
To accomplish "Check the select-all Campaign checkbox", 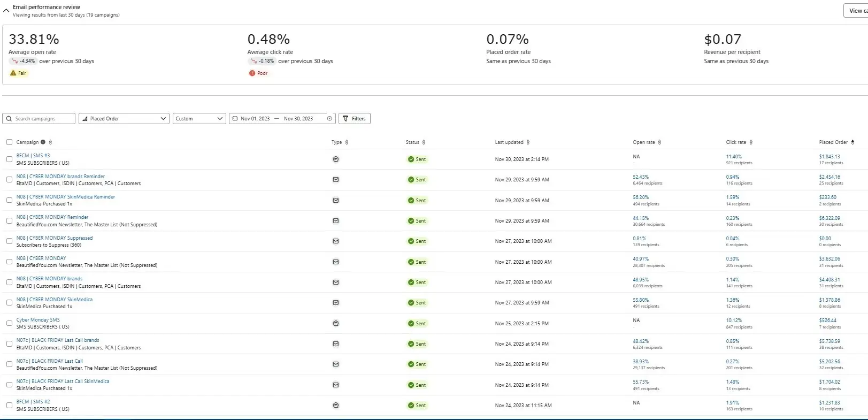I will [9, 142].
